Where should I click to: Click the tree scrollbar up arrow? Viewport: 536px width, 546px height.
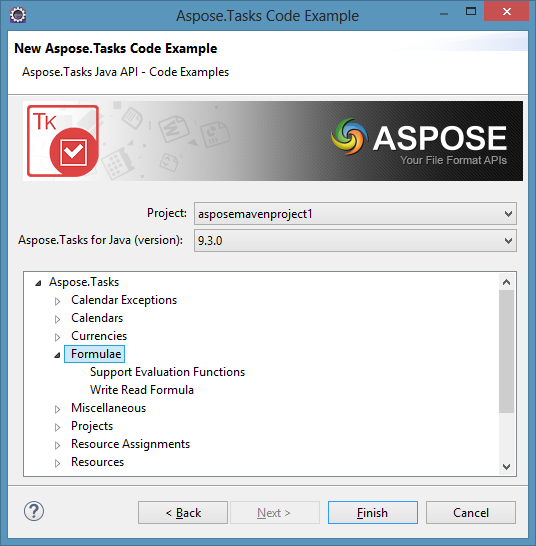tap(507, 282)
